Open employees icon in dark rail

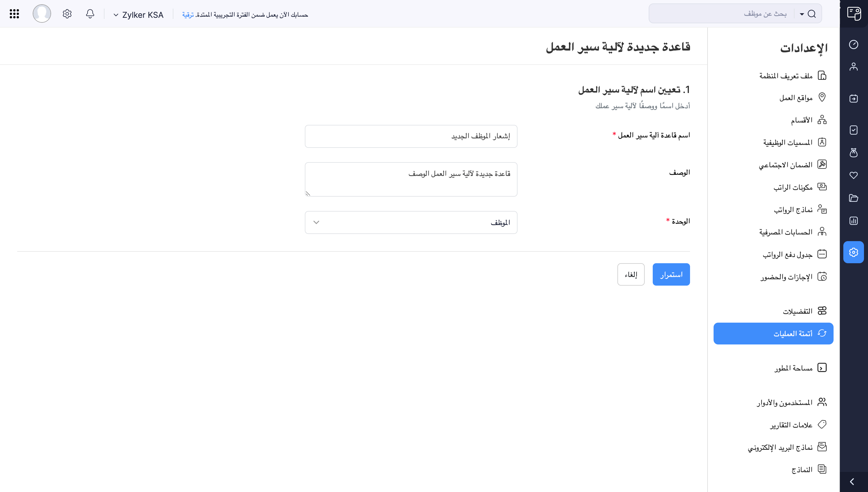click(x=853, y=67)
